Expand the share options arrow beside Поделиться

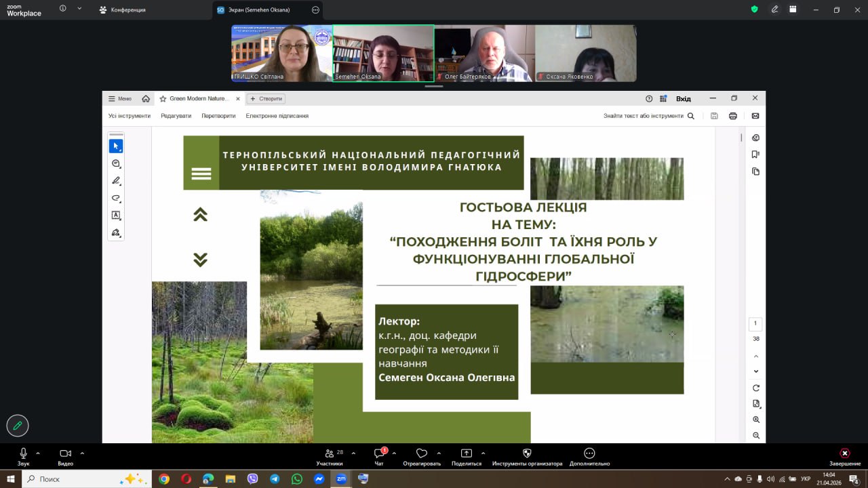[483, 453]
